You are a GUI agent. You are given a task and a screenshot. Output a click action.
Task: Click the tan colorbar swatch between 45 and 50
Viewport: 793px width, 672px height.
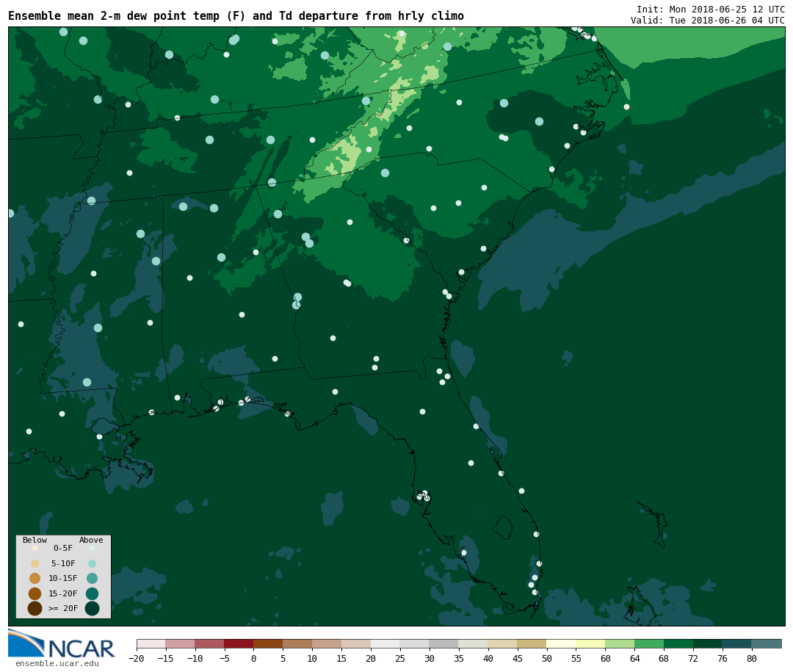tap(532, 644)
